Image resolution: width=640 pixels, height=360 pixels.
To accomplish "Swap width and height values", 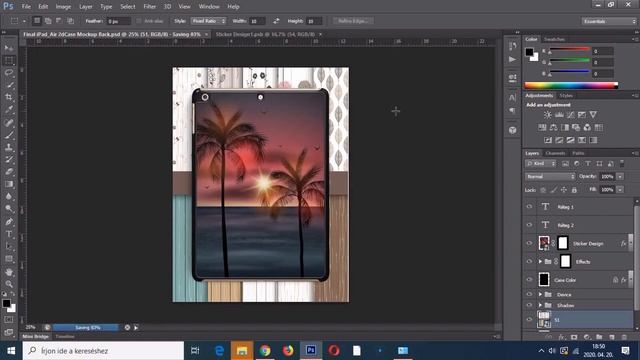I will pyautogui.click(x=276, y=21).
